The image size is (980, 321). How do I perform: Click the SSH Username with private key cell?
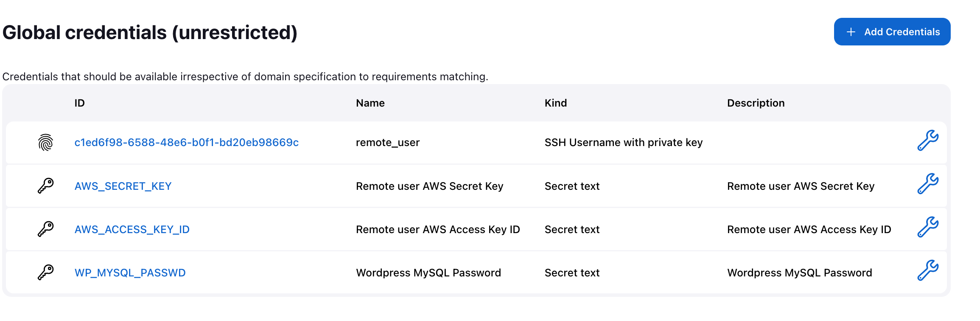pos(623,143)
